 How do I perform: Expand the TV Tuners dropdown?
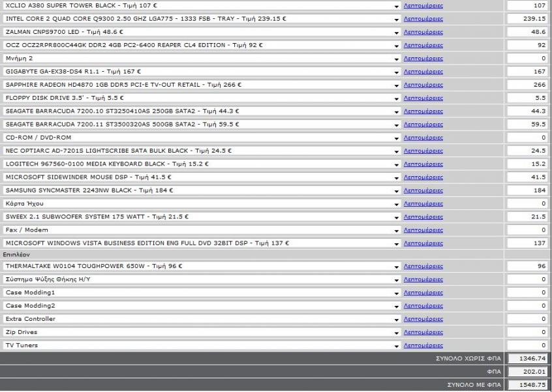coord(202,346)
